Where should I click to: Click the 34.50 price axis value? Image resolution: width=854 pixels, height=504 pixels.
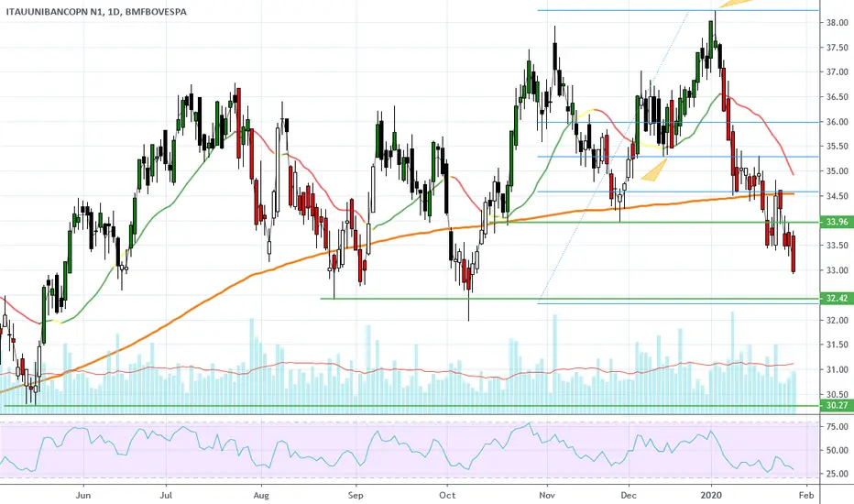click(x=837, y=196)
